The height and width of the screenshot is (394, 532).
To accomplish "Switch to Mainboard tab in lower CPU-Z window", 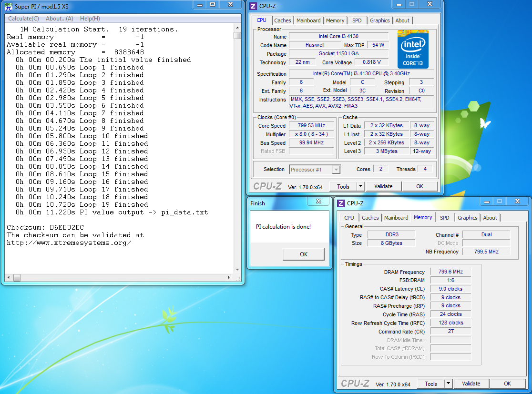I will [x=396, y=218].
